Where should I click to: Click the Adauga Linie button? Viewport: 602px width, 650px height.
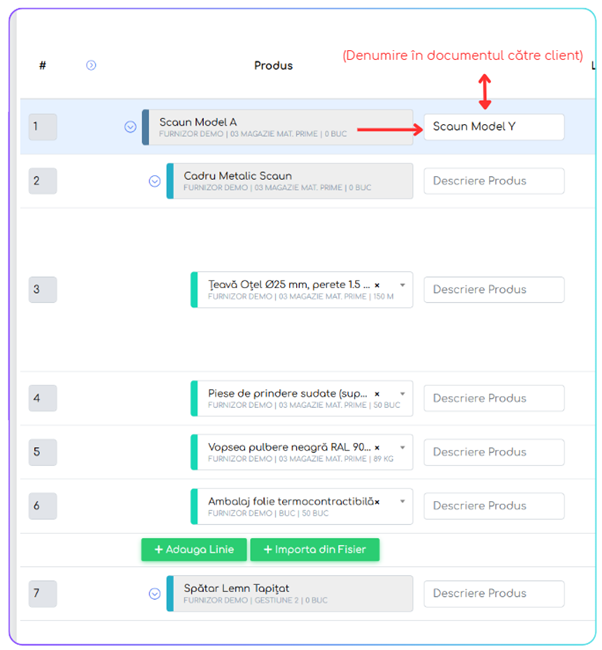[194, 550]
